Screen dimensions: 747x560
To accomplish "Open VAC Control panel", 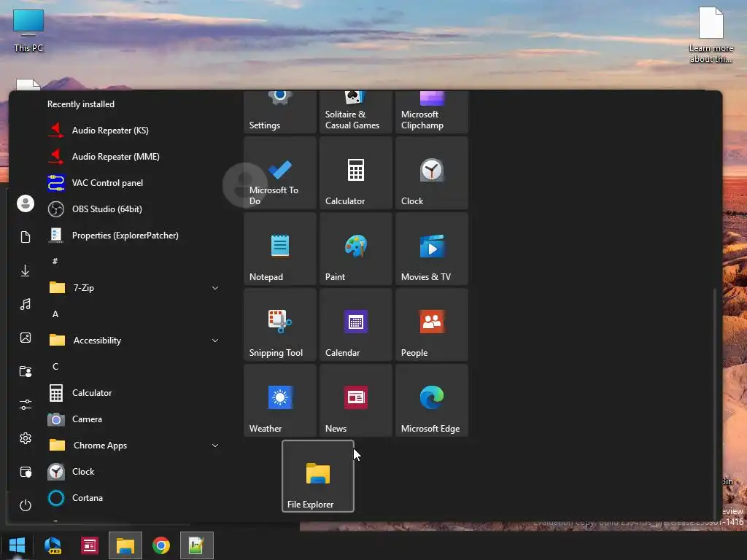I will [x=134, y=182].
